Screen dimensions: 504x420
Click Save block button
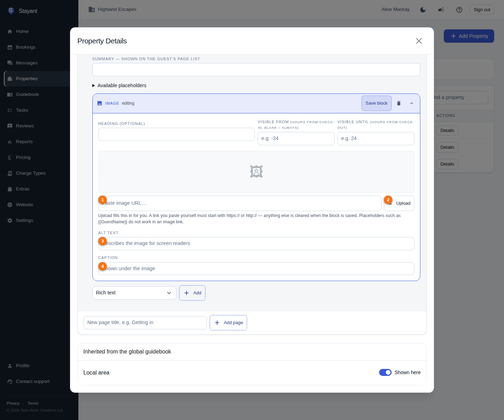tap(376, 103)
